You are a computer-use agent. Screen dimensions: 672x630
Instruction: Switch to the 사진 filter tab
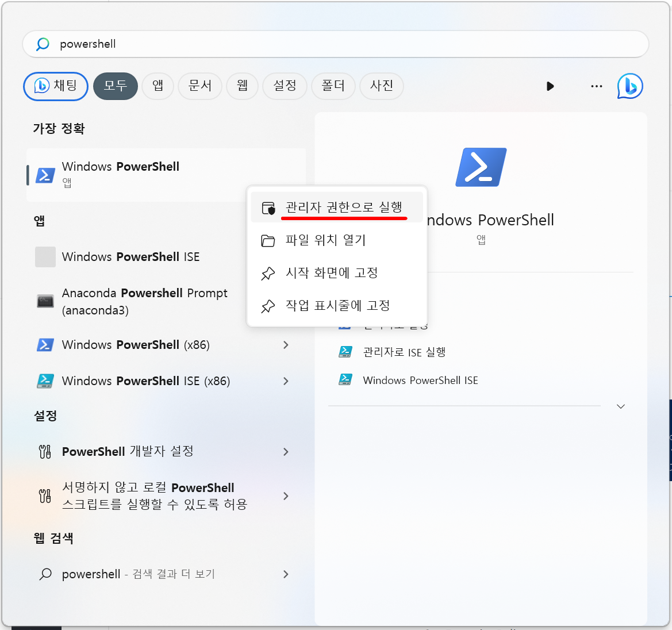pyautogui.click(x=382, y=86)
